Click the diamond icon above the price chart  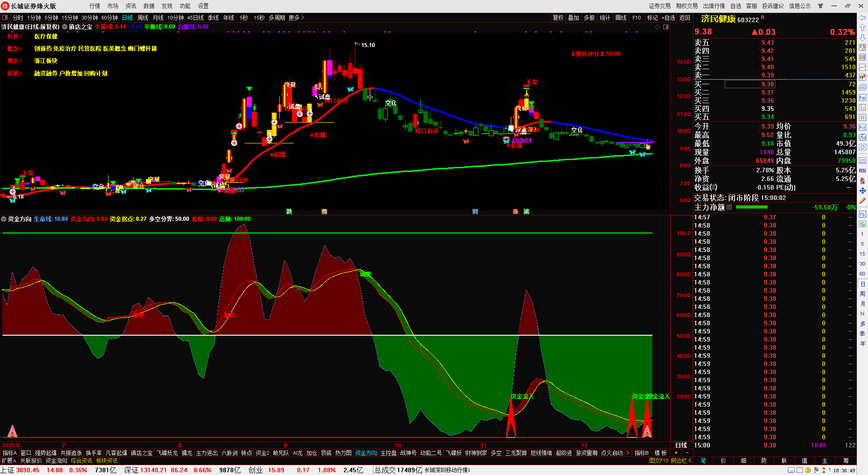(658, 27)
